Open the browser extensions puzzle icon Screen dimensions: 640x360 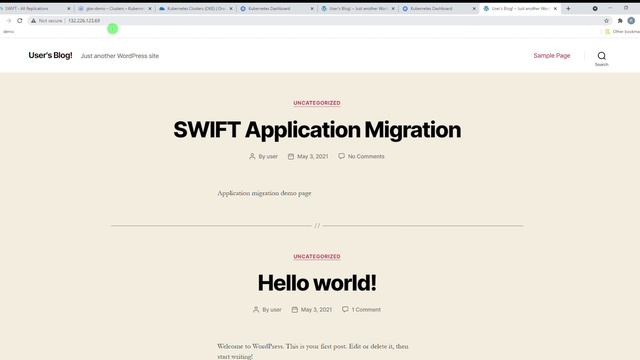620,20
